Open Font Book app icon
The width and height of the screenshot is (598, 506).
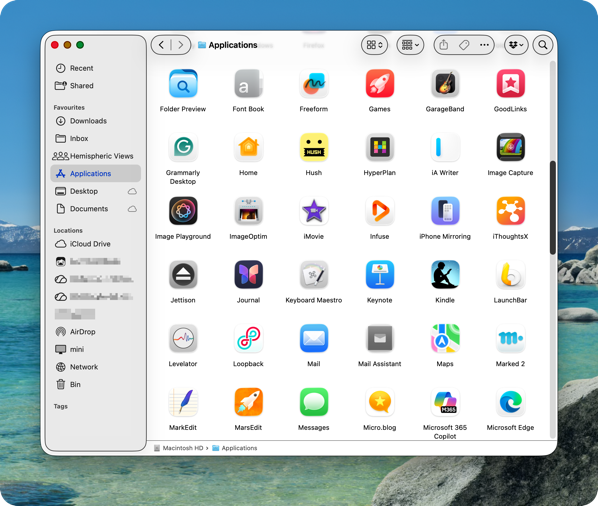pos(248,84)
